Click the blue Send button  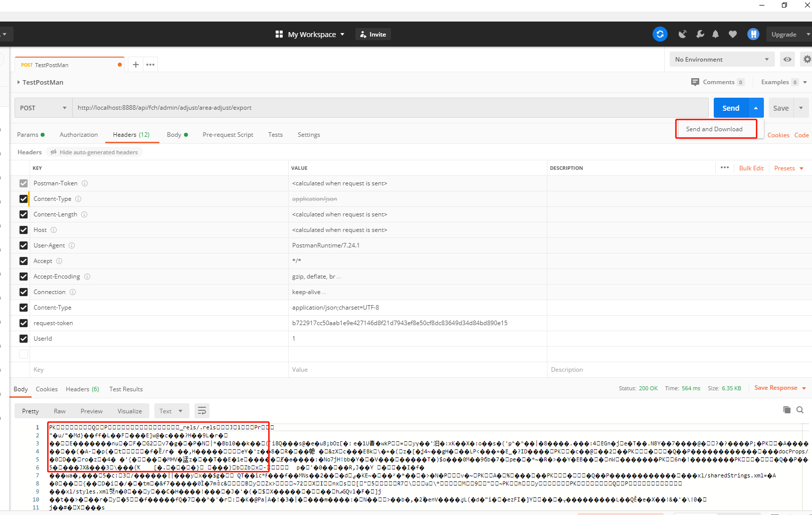point(731,108)
